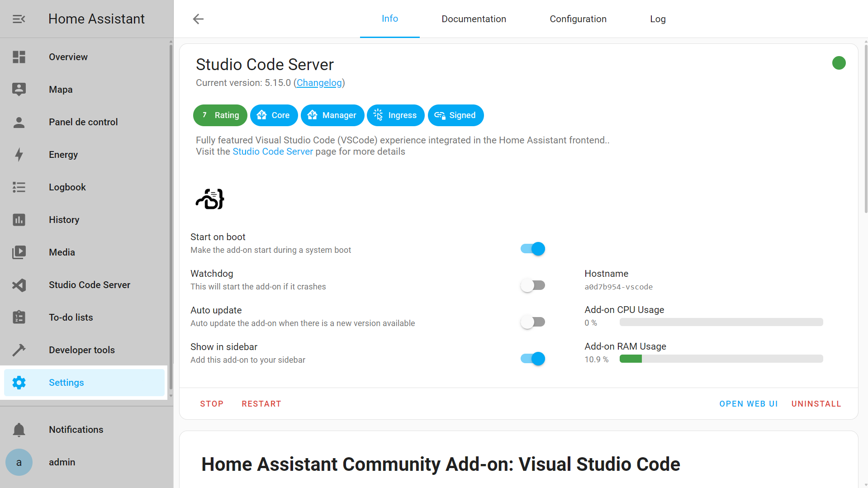The height and width of the screenshot is (488, 868).
Task: Click the add-on logo image
Action: coord(210,199)
